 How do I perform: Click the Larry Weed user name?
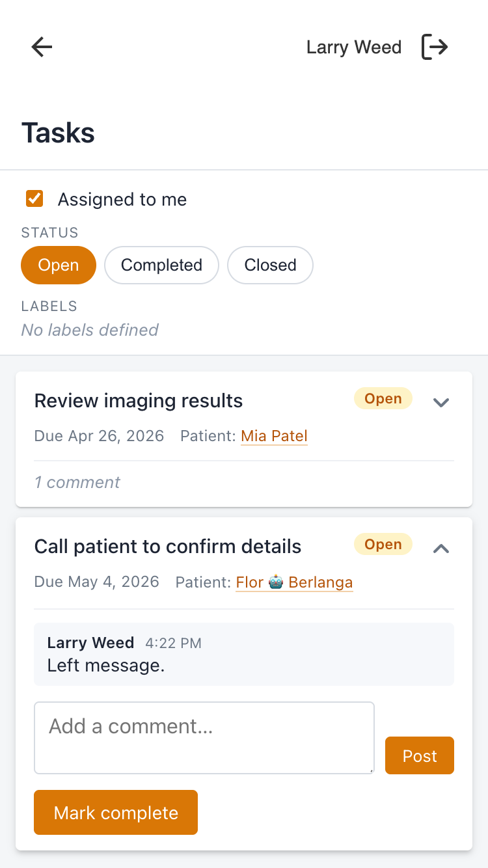click(353, 47)
